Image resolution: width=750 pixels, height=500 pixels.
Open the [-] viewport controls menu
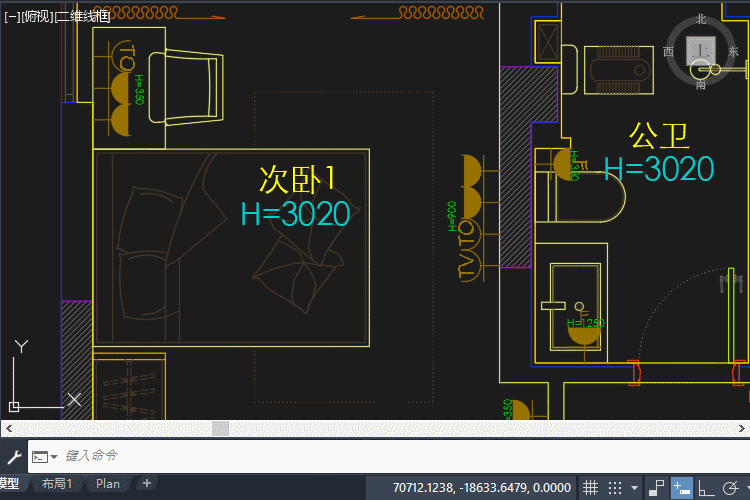point(11,16)
